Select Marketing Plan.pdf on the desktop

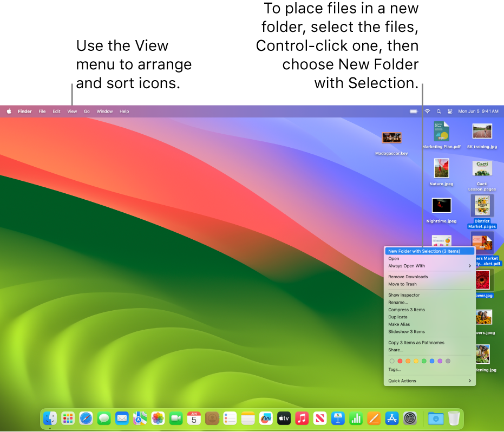(x=442, y=136)
